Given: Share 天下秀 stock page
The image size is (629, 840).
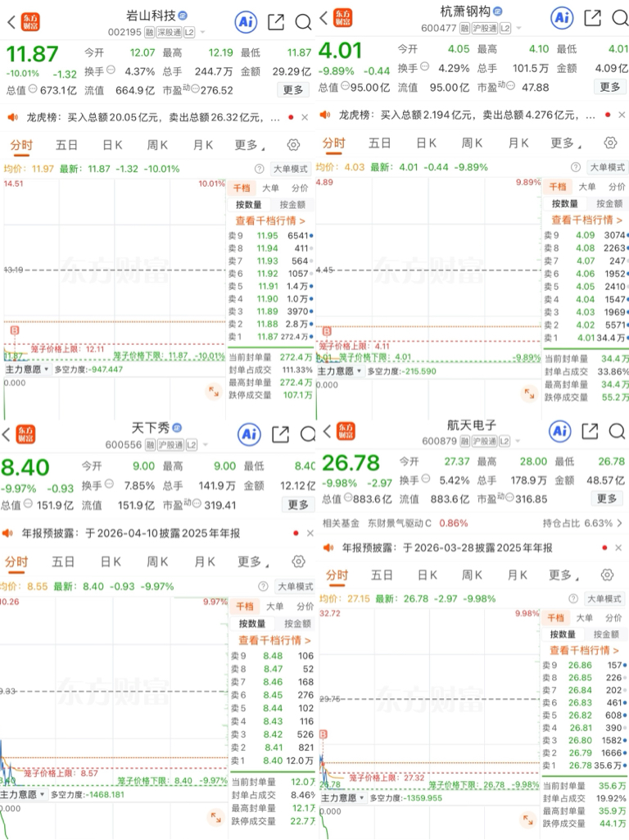Looking at the screenshot, I should click(280, 434).
